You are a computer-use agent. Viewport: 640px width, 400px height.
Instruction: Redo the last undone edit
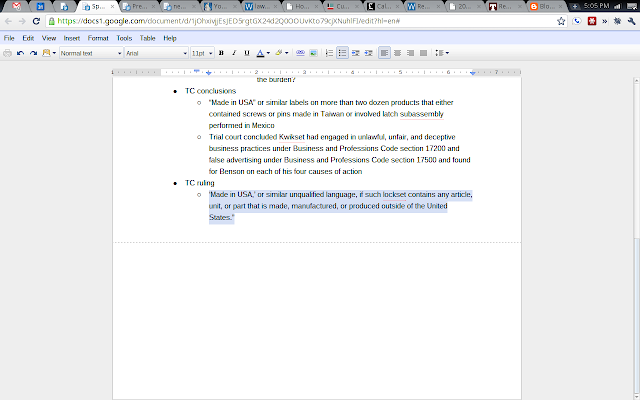pyautogui.click(x=33, y=53)
